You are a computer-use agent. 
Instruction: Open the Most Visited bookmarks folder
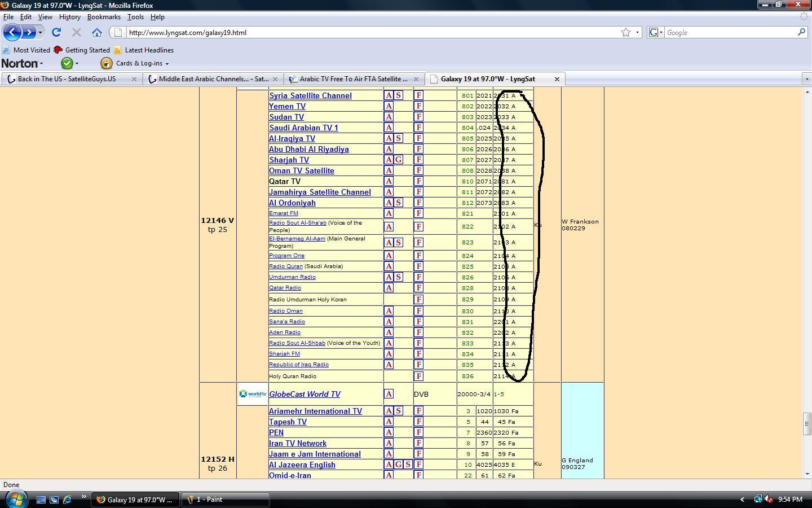click(x=27, y=50)
